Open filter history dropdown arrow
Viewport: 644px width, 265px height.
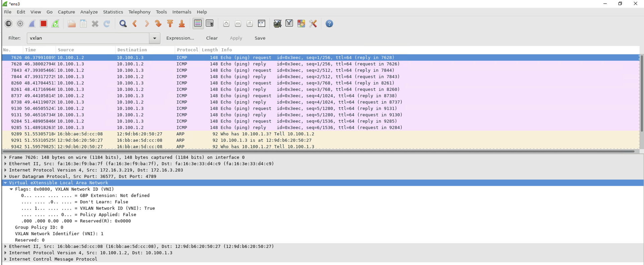tap(155, 38)
